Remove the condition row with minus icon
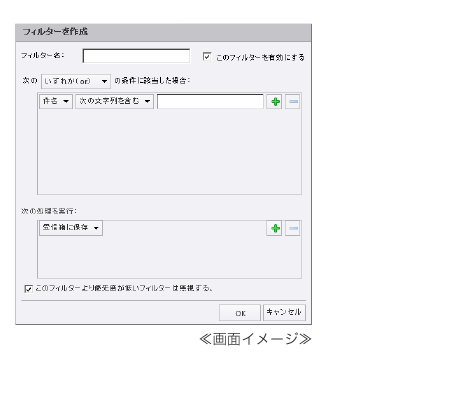 pyautogui.click(x=293, y=102)
